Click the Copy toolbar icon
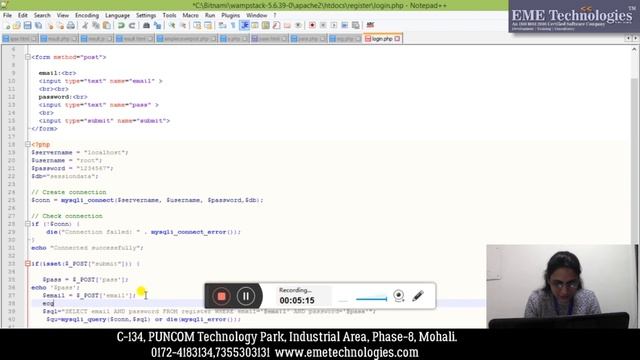The width and height of the screenshot is (640, 360). click(x=96, y=26)
